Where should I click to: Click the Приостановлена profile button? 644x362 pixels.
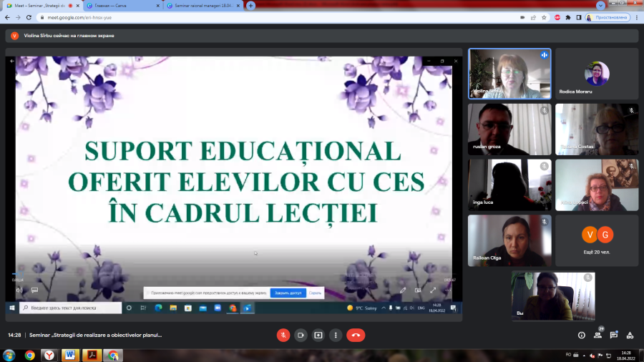[608, 18]
